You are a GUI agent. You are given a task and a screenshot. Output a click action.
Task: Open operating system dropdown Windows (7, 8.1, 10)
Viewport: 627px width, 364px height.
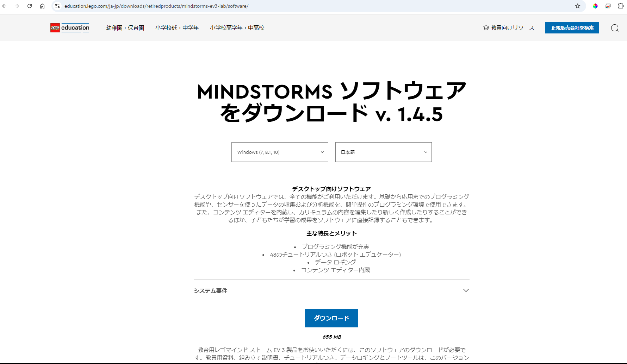point(280,152)
